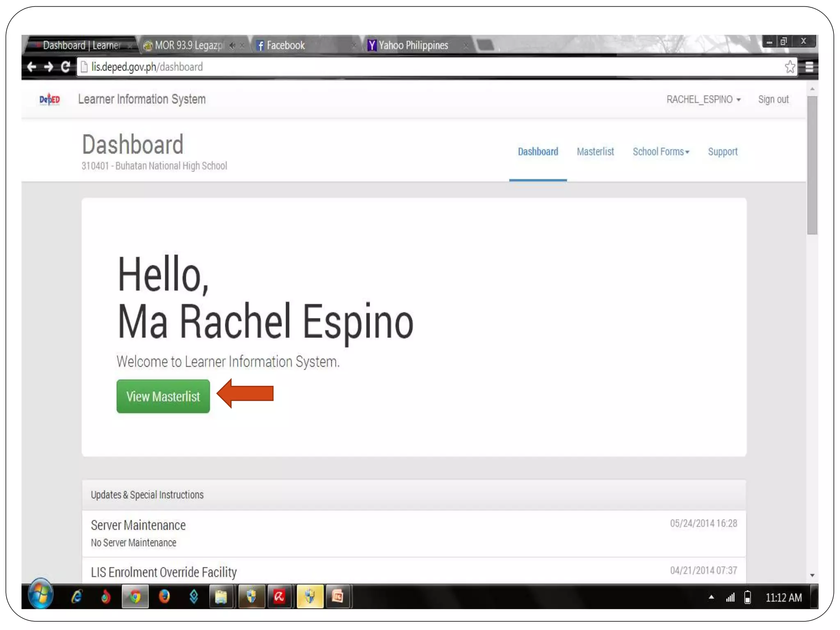840x630 pixels.
Task: Click the browser back arrow
Action: coord(32,67)
